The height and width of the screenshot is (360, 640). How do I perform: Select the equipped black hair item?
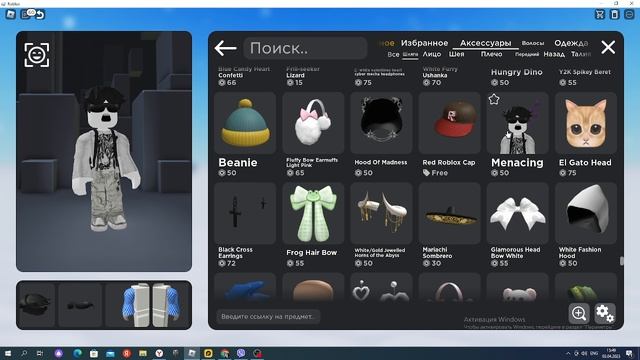[x=36, y=305]
